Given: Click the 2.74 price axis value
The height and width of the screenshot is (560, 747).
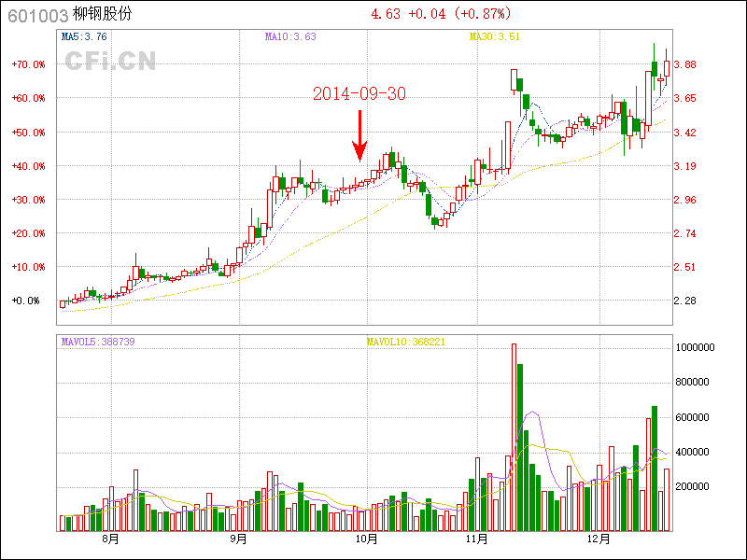Looking at the screenshot, I should 685,233.
